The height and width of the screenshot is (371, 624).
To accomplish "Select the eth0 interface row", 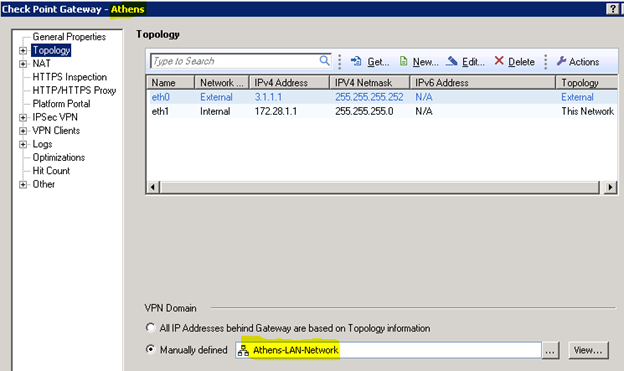I will tap(382, 97).
